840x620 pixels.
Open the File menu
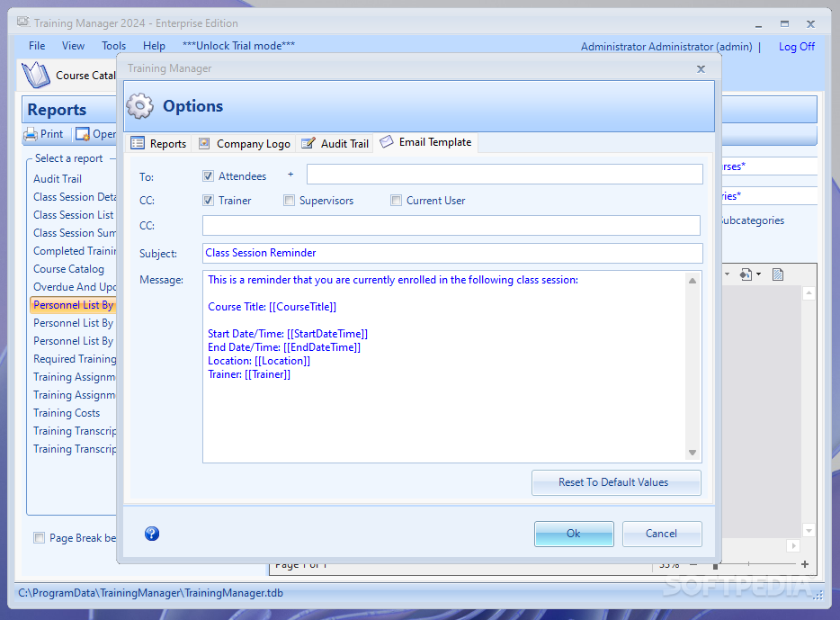37,46
